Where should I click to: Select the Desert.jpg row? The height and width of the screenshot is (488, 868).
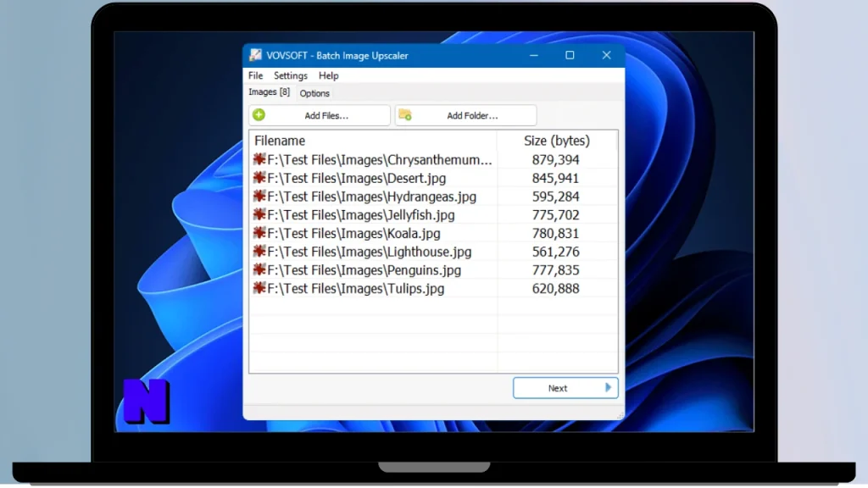point(433,178)
